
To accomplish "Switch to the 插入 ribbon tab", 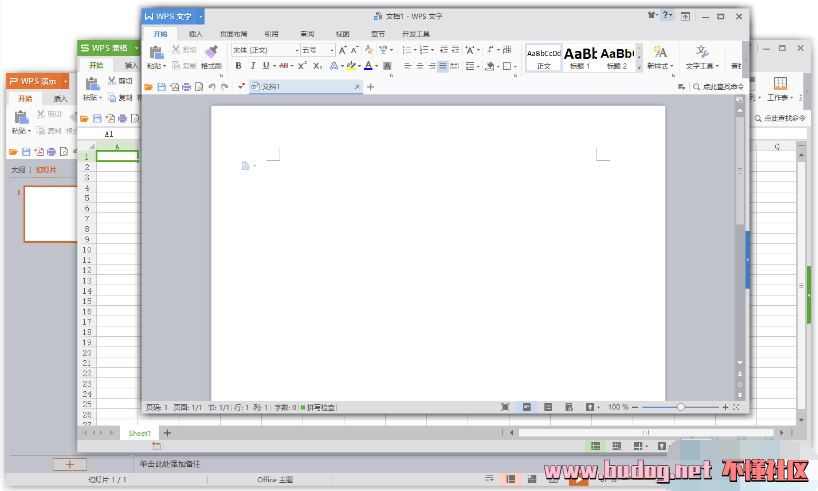I will pyautogui.click(x=196, y=33).
